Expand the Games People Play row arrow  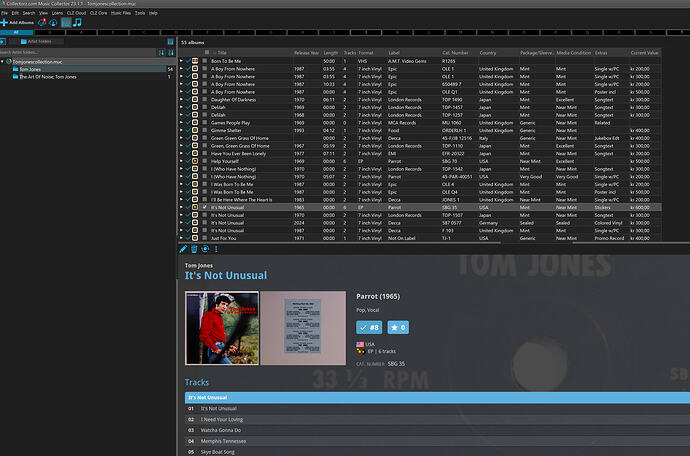click(181, 123)
